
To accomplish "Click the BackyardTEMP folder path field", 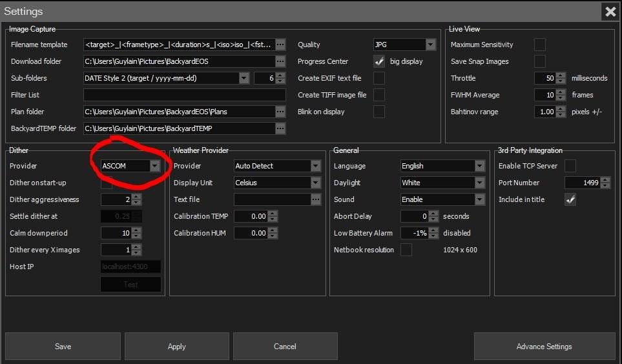I will coord(179,128).
